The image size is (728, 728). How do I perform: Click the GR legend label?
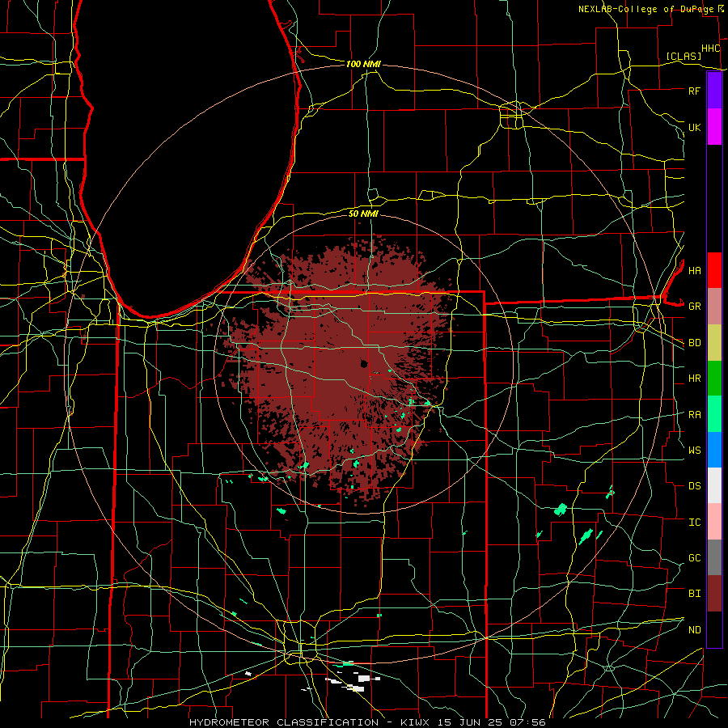(694, 307)
